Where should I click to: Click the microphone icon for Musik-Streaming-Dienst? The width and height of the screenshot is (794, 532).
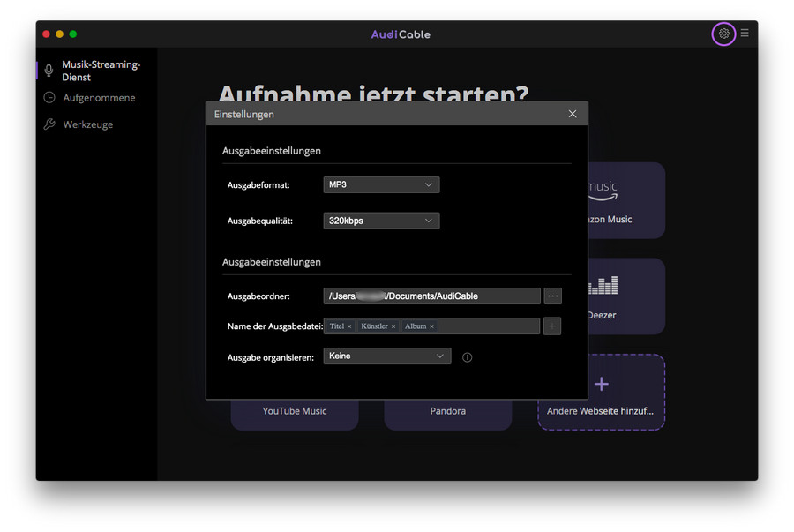[49, 71]
